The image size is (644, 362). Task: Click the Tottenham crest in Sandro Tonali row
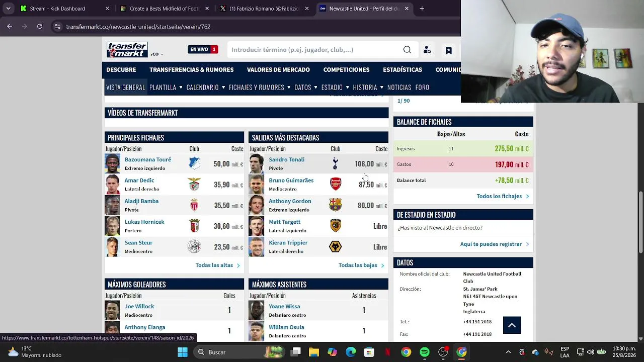point(335,163)
